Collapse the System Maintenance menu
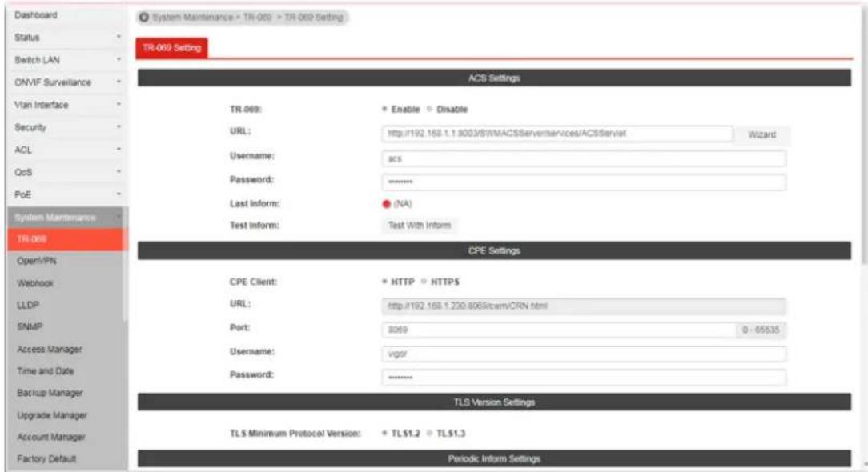Viewport: 868px width, 472px height. 66,218
